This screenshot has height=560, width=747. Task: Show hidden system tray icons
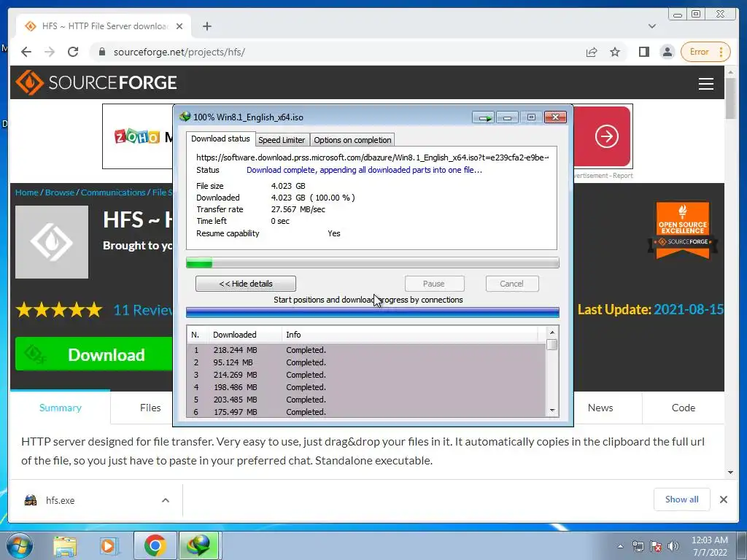(x=620, y=546)
